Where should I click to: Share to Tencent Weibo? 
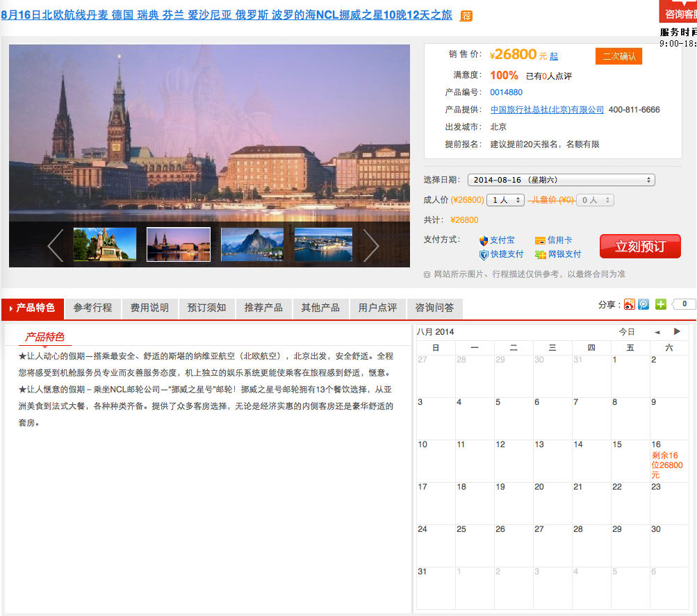pos(643,304)
